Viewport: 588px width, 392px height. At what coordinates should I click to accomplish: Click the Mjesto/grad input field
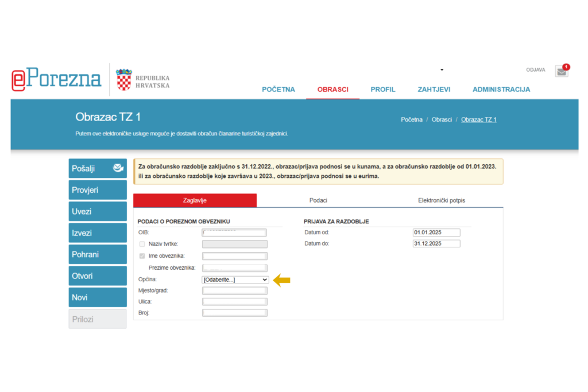pyautogui.click(x=234, y=290)
